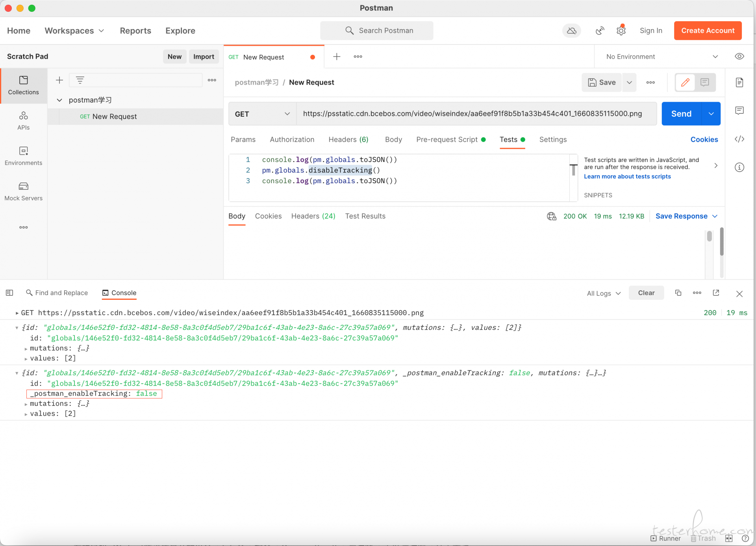Click the response body scrollbar
Screen dimensions: 756x546
[x=709, y=236]
